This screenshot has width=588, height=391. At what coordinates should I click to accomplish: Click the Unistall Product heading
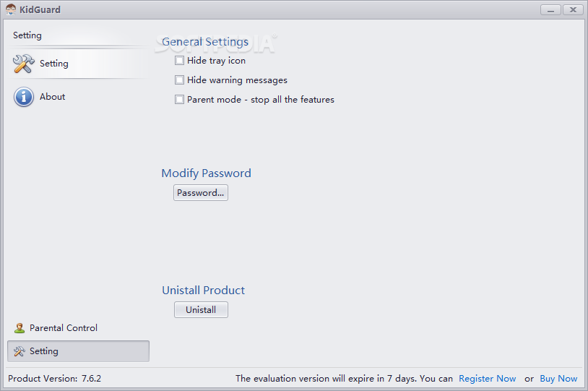(203, 290)
